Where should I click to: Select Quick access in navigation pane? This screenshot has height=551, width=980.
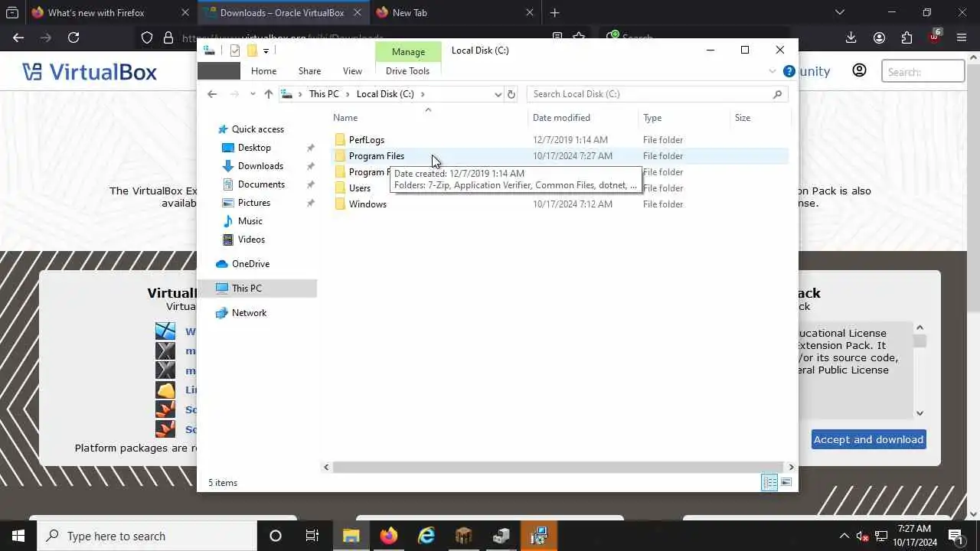258,129
